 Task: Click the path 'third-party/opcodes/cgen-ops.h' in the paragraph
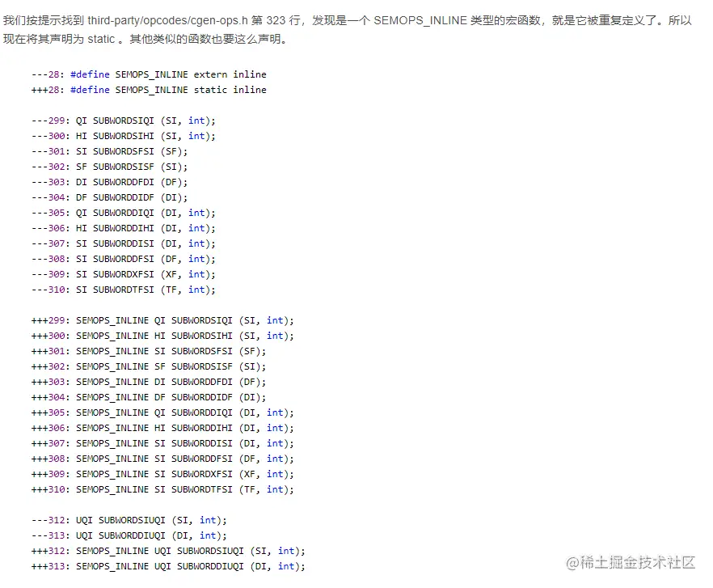[x=167, y=20]
